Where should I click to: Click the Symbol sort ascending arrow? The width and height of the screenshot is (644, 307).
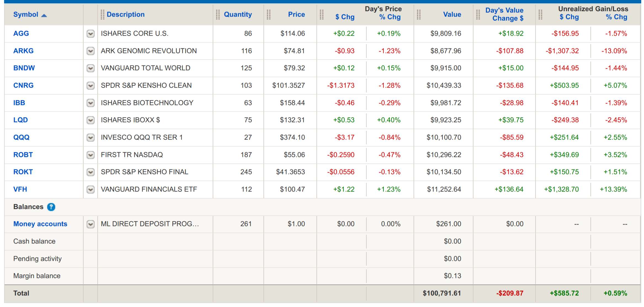pyautogui.click(x=44, y=15)
